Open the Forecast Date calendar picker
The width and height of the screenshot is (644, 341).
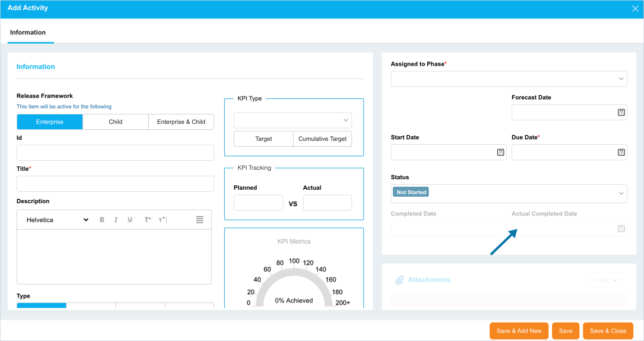[x=621, y=112]
